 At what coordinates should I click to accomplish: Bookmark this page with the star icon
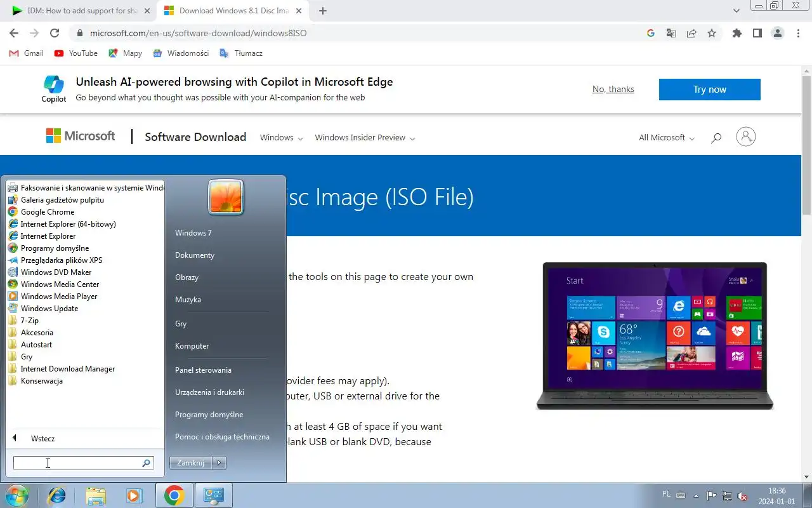pos(712,33)
